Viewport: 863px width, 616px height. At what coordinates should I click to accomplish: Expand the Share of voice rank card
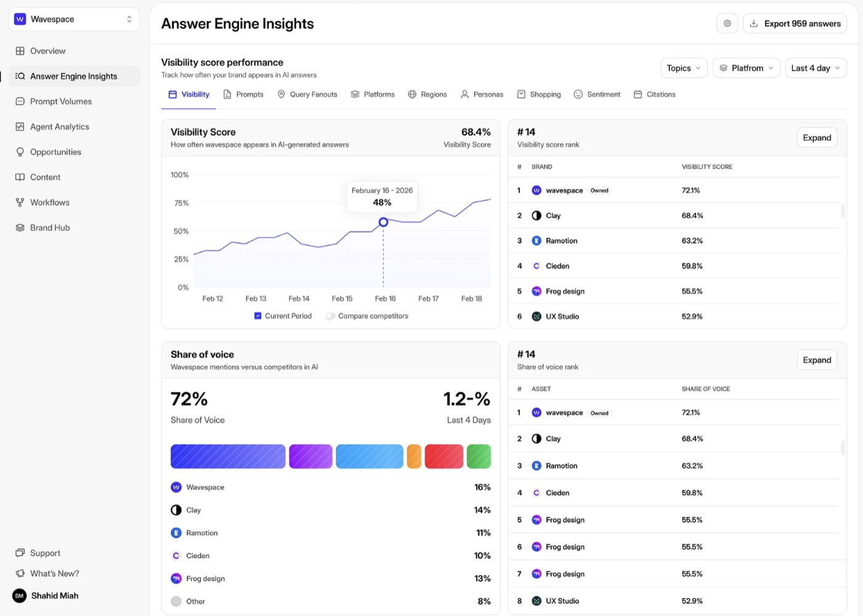click(x=817, y=360)
